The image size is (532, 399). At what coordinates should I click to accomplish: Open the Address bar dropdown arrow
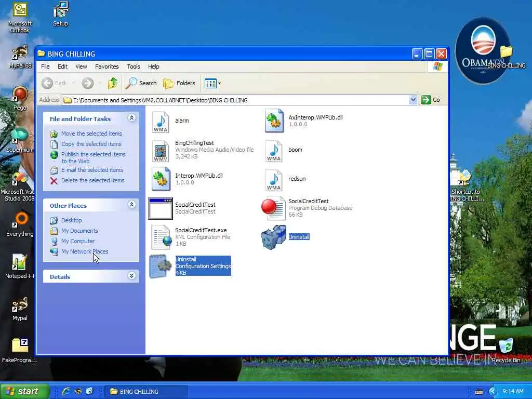413,100
